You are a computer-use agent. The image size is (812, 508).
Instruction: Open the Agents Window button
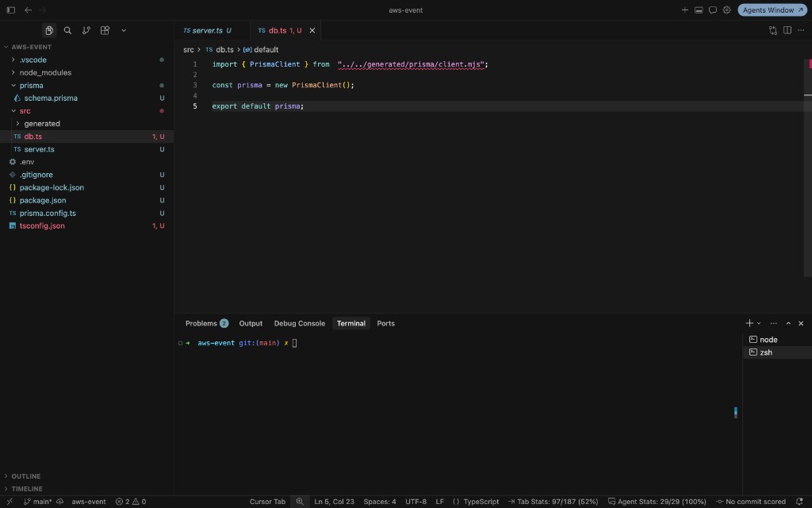pyautogui.click(x=772, y=10)
